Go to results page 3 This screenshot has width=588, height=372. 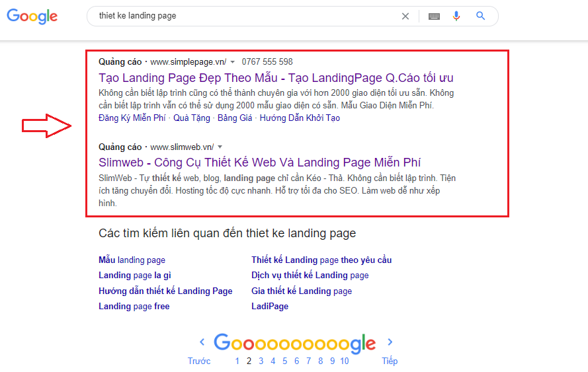261,361
